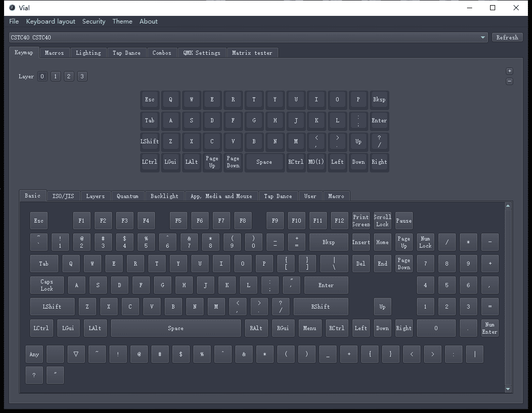The height and width of the screenshot is (413, 532).
Task: Click the Num Lock keycode button
Action: click(x=425, y=242)
